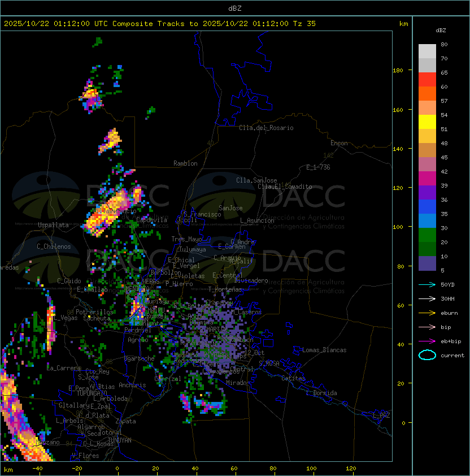Click the eburn yellow arrow legend icon
470x476 pixels.
coord(427,313)
